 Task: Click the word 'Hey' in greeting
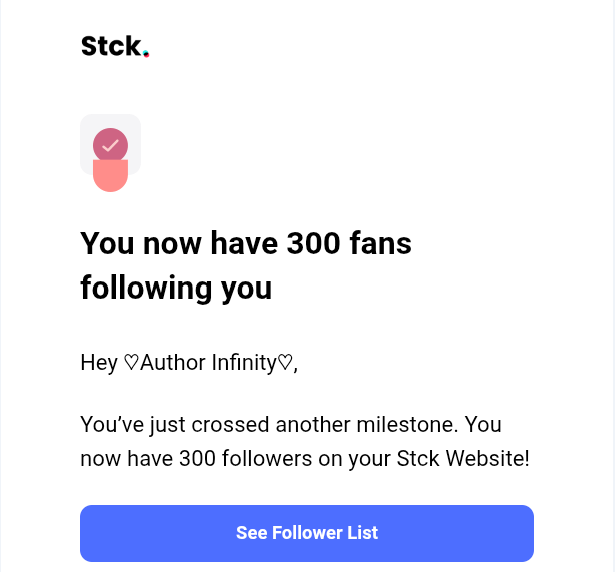(99, 363)
